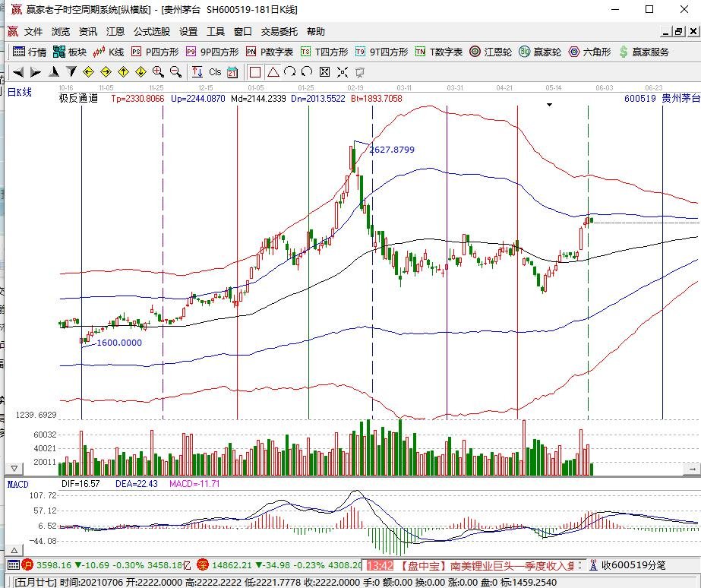Open the 9T四方形 tool
This screenshot has height=588, width=701.
(382, 52)
